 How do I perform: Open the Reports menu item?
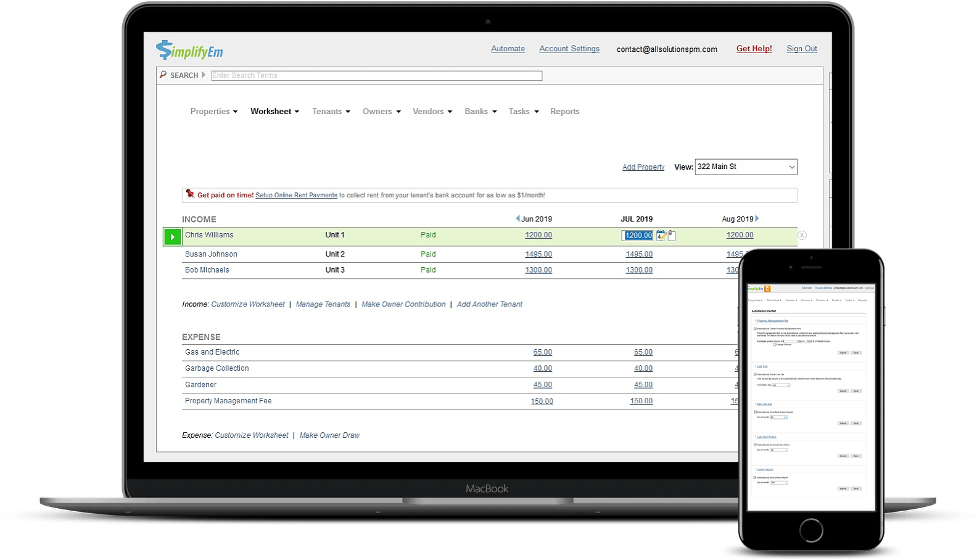tap(564, 112)
